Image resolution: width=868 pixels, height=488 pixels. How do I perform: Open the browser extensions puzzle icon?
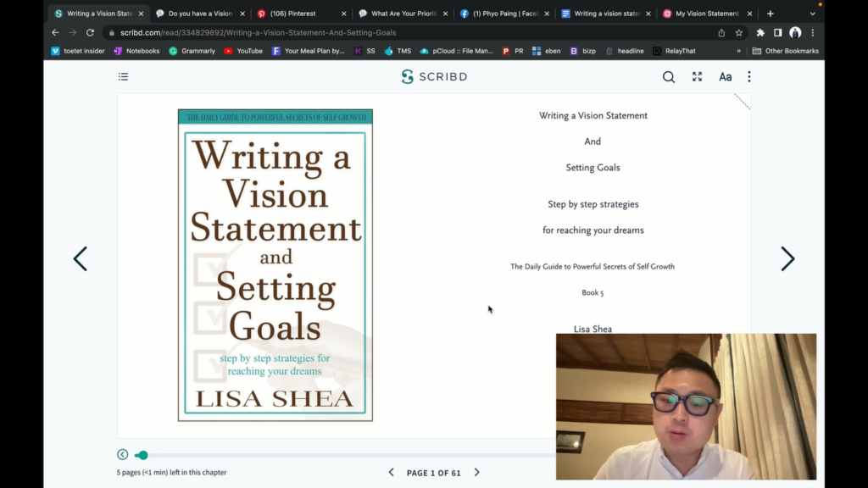coord(760,33)
